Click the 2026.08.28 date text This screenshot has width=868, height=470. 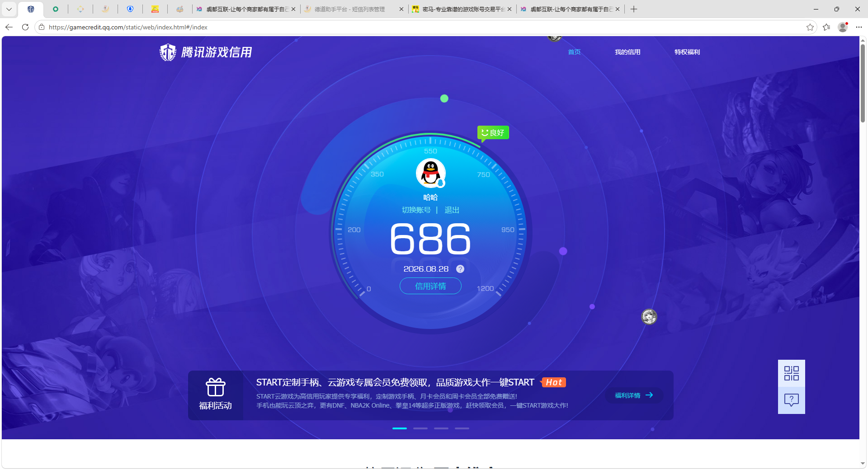point(426,269)
